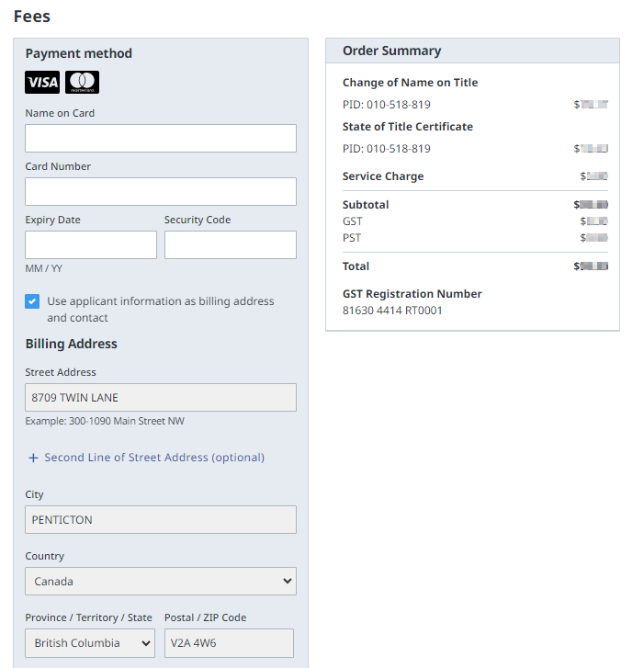Click the Total amount row
The height and width of the screenshot is (668, 644).
click(474, 266)
